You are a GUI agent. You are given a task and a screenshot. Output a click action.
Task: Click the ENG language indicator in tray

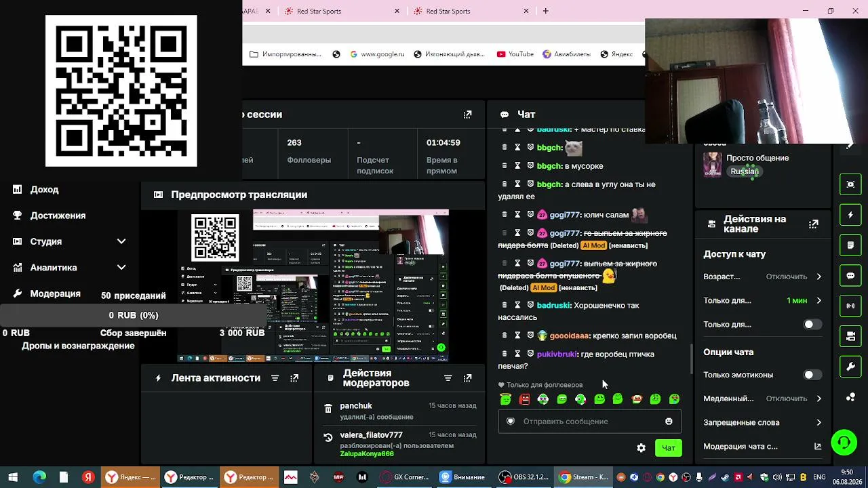[818, 477]
